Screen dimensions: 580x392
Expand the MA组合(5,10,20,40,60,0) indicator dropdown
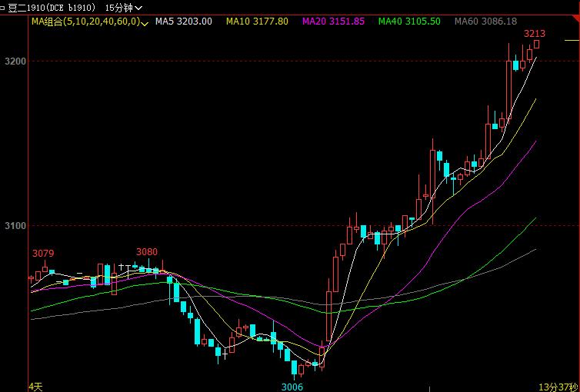coord(145,22)
